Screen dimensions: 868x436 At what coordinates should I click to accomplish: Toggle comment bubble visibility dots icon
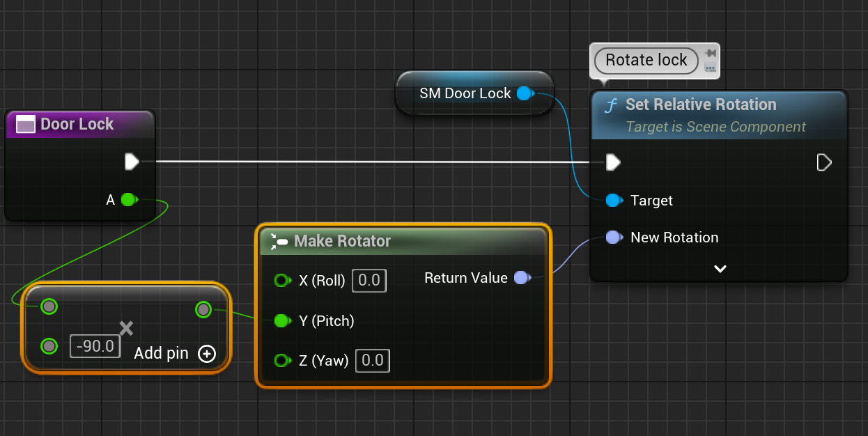711,68
